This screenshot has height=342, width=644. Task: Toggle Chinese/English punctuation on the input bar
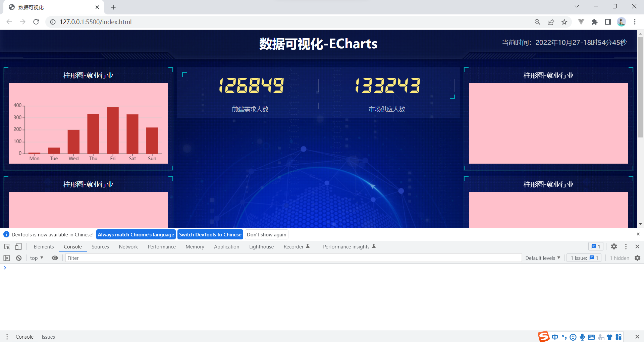564,337
